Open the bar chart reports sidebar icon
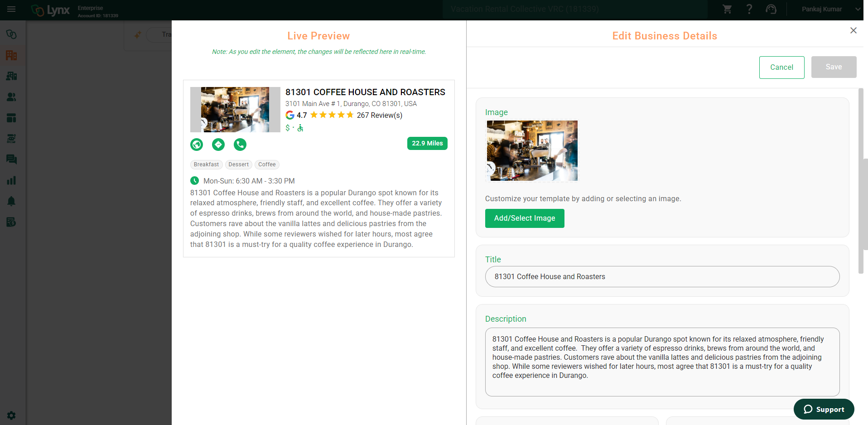The height and width of the screenshot is (425, 868). (x=11, y=180)
